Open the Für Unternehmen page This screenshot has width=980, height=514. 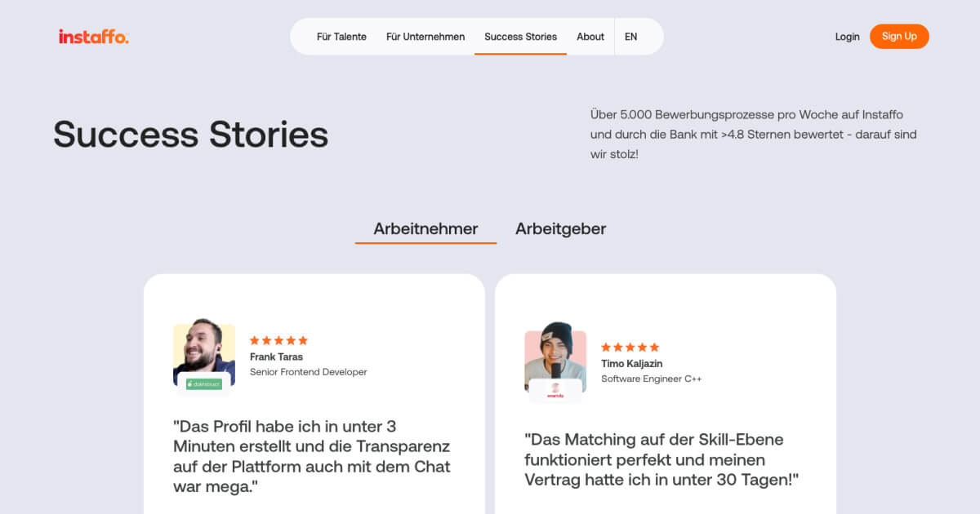click(x=425, y=36)
